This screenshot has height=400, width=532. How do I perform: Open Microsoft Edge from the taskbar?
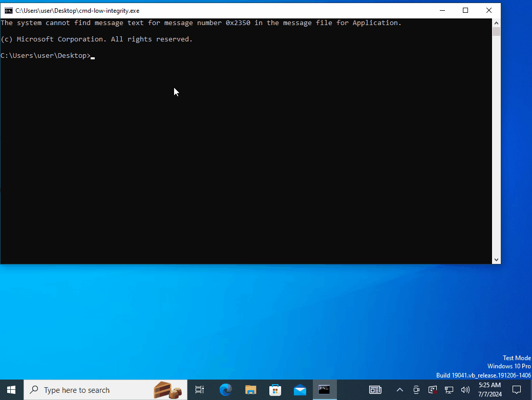(225, 390)
